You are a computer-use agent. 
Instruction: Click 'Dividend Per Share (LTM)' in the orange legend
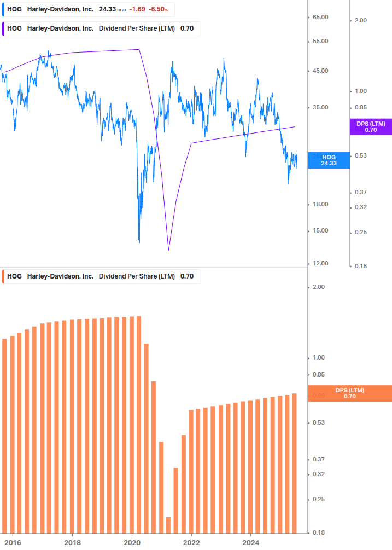137,276
